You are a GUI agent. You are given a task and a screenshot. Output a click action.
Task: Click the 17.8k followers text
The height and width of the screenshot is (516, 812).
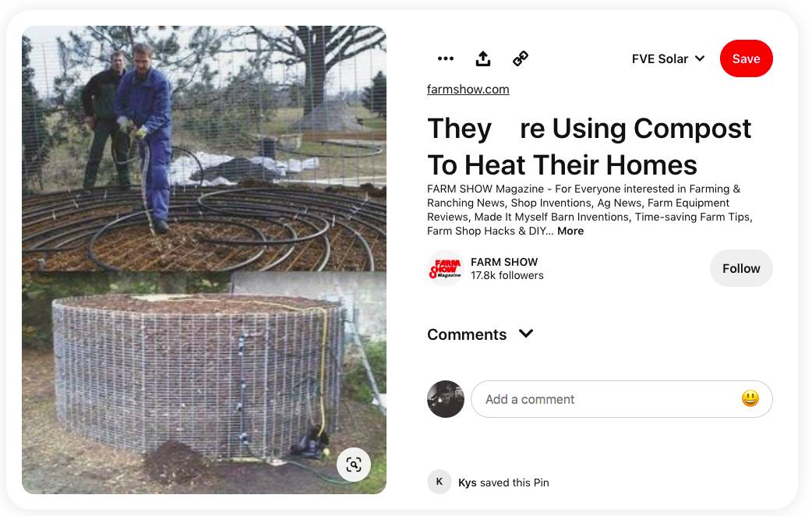pyautogui.click(x=507, y=276)
